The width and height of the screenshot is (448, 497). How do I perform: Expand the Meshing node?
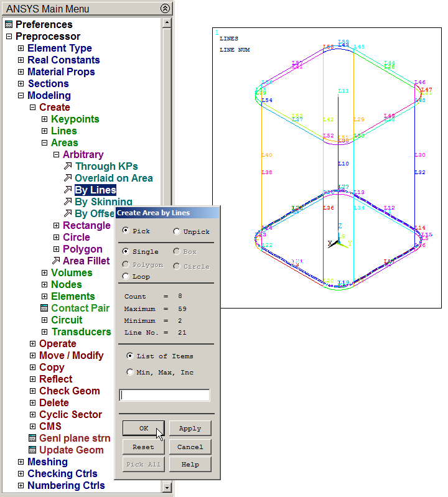tap(21, 462)
